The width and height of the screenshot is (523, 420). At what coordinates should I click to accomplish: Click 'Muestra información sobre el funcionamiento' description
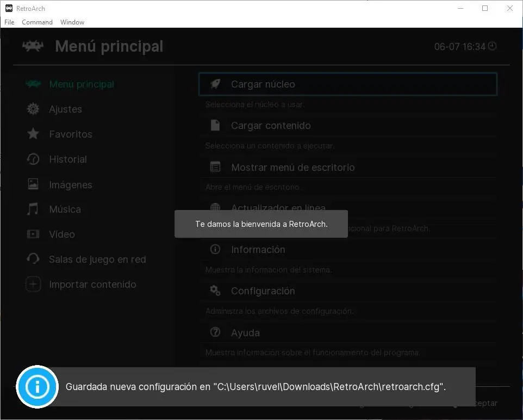(x=313, y=353)
